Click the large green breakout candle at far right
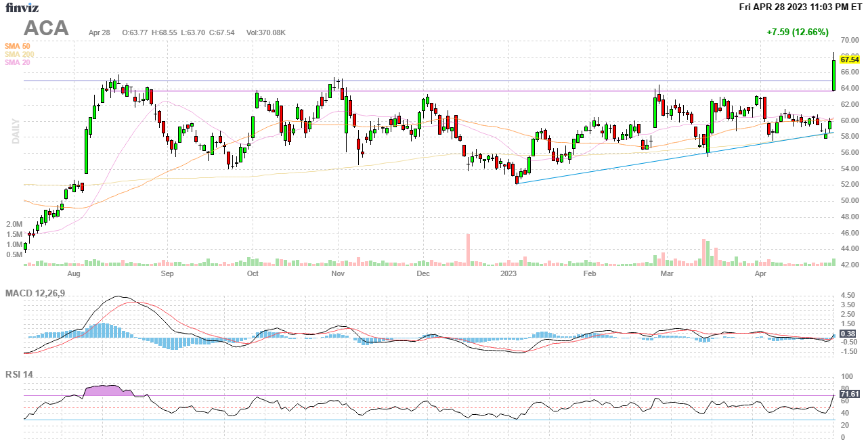 833,75
